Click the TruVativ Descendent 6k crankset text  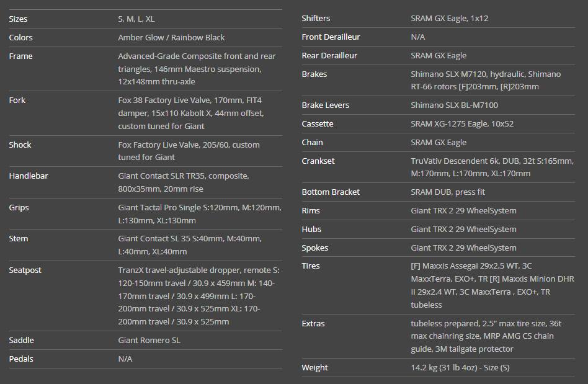click(491, 167)
